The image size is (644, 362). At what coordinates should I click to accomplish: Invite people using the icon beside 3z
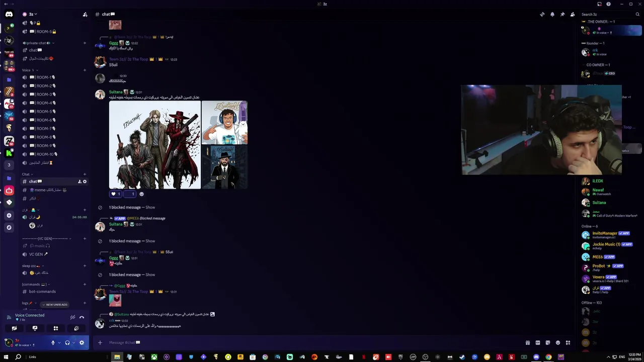coord(85,14)
